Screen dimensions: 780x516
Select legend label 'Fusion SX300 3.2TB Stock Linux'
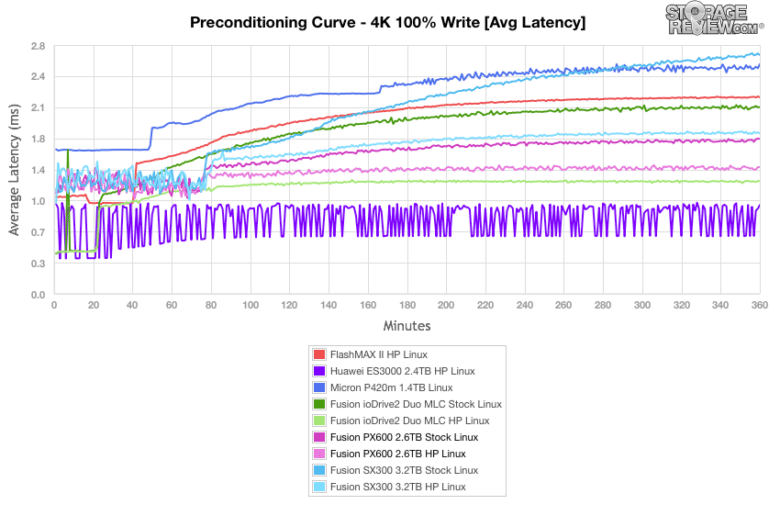[404, 470]
